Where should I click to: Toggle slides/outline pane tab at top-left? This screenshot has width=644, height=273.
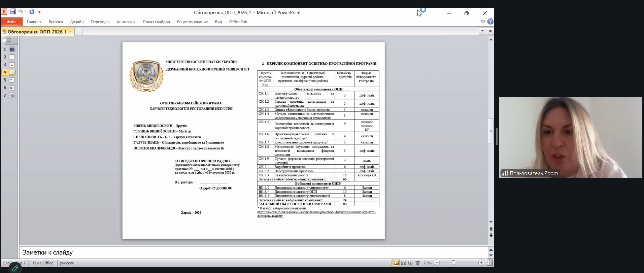pos(4,40)
